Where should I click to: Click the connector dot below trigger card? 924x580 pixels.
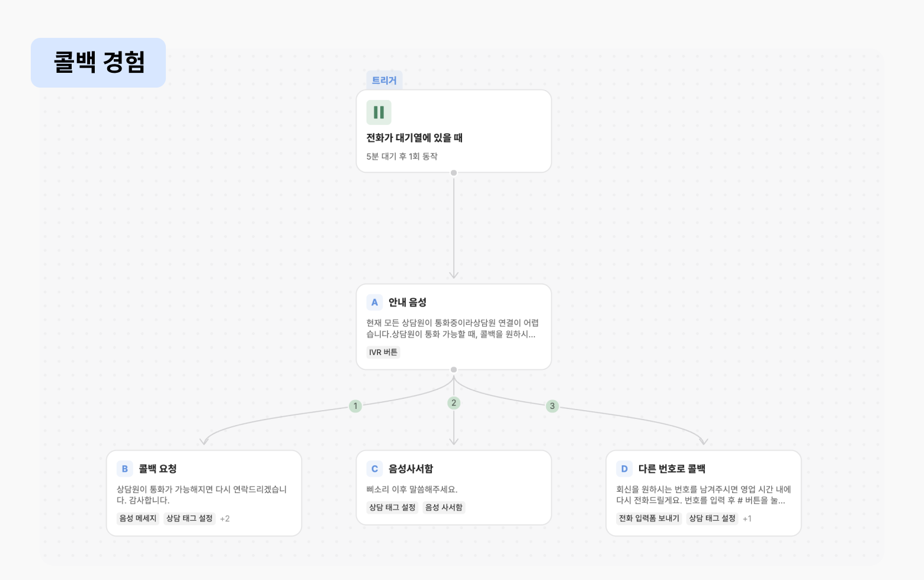[x=454, y=173]
